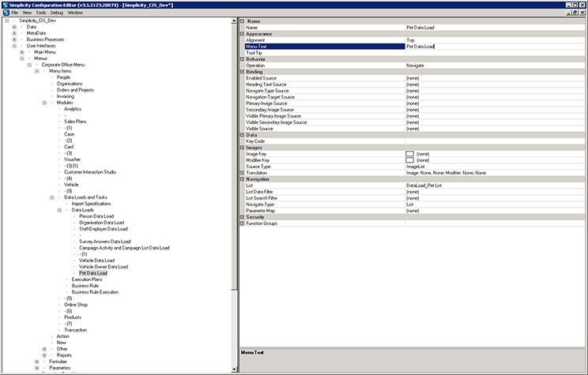This screenshot has height=375, width=588.
Task: Select Orders and Projects tree item
Action: pyautogui.click(x=75, y=90)
